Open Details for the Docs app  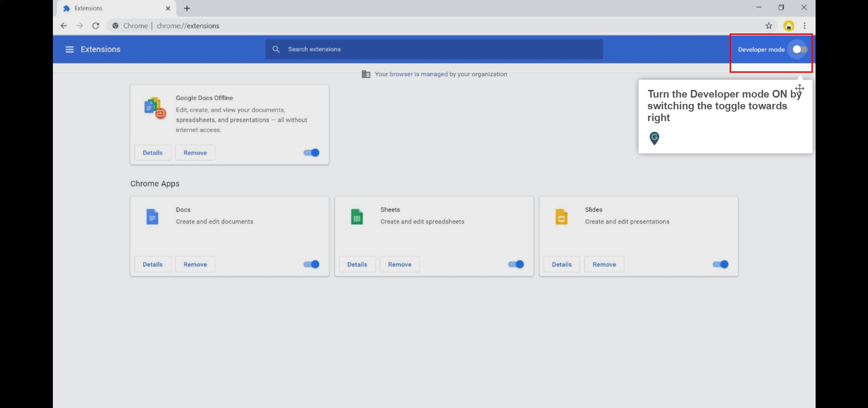pos(153,264)
